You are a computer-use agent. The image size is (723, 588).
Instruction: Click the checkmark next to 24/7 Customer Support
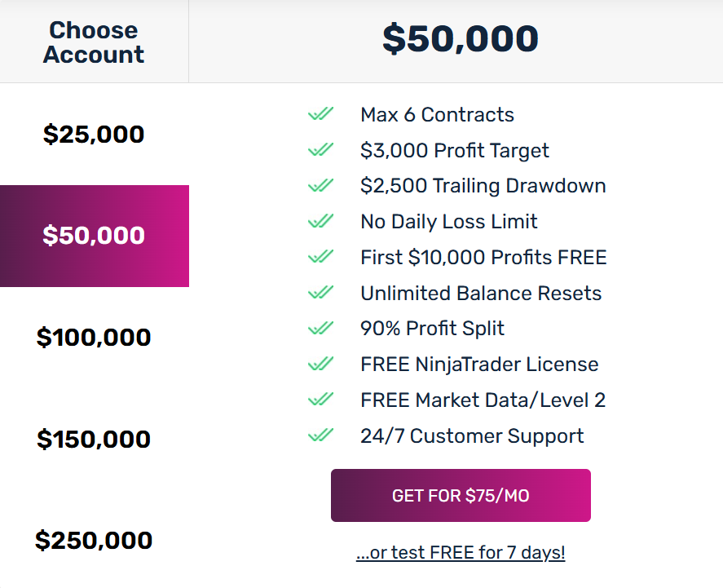(320, 435)
